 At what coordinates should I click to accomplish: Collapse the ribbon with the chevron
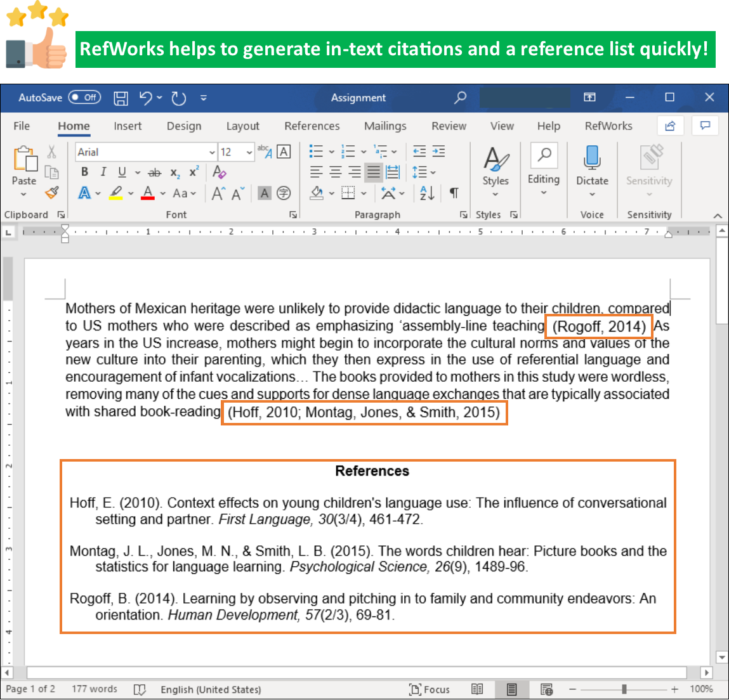click(x=718, y=216)
